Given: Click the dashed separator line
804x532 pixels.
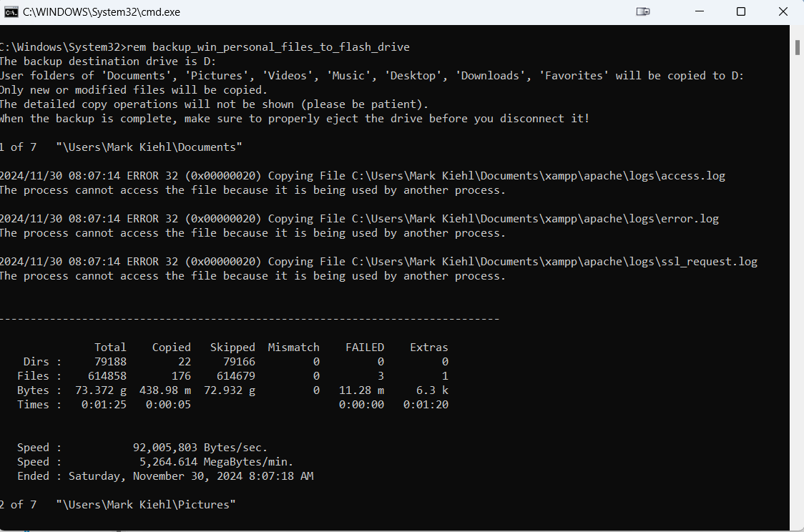Looking at the screenshot, I should (250, 318).
